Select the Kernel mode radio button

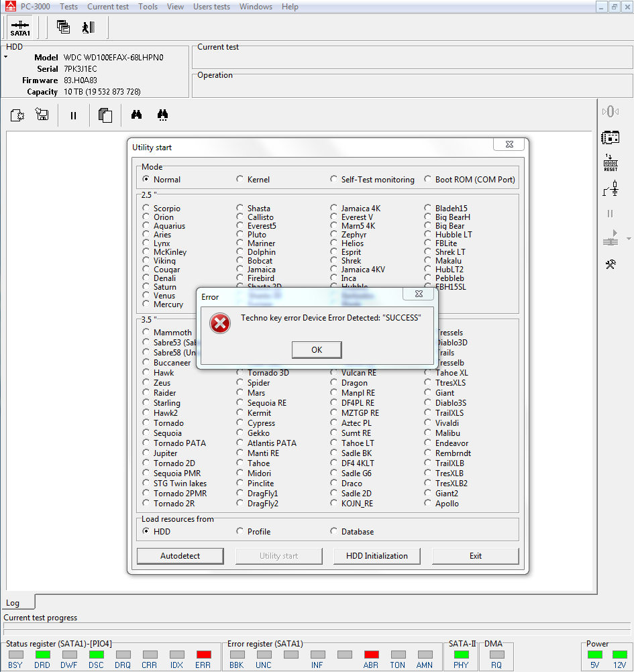click(240, 179)
